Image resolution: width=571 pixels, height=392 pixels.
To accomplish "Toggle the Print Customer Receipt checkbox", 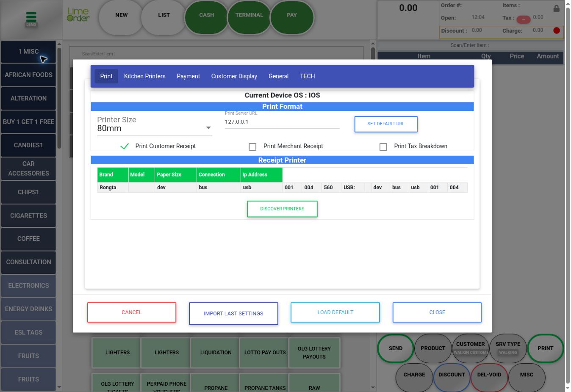I will pos(125,146).
